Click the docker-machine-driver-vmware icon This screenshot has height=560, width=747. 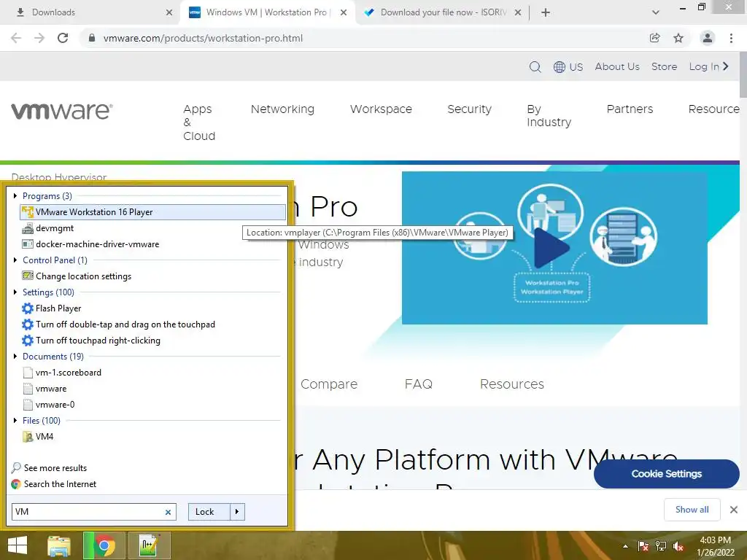pos(28,244)
